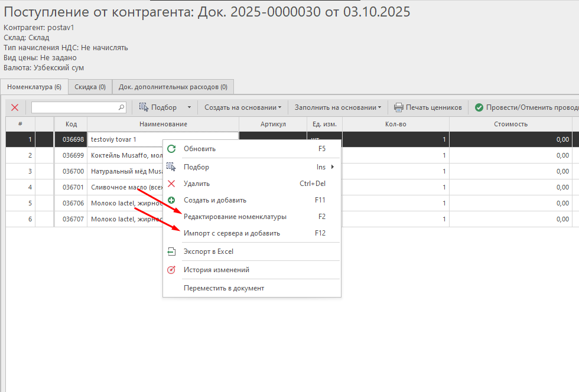Click the green plus icon for Создать и добавить
Screen dimensions: 579x392
click(x=171, y=200)
